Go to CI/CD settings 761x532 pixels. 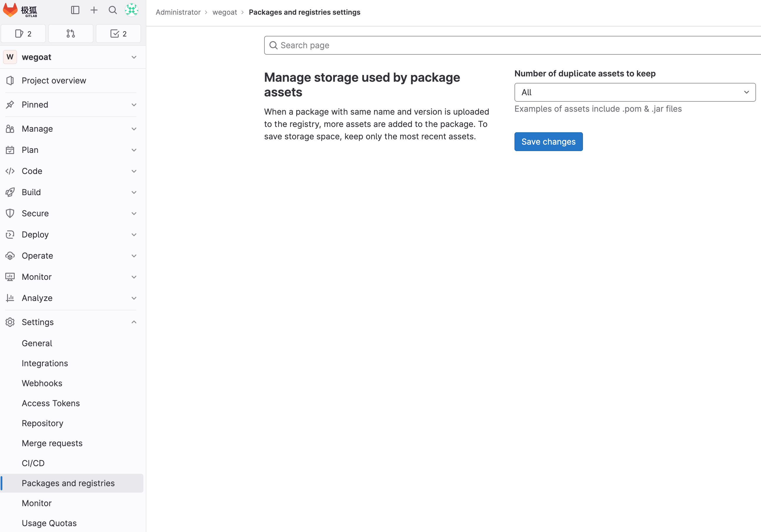[x=33, y=463]
